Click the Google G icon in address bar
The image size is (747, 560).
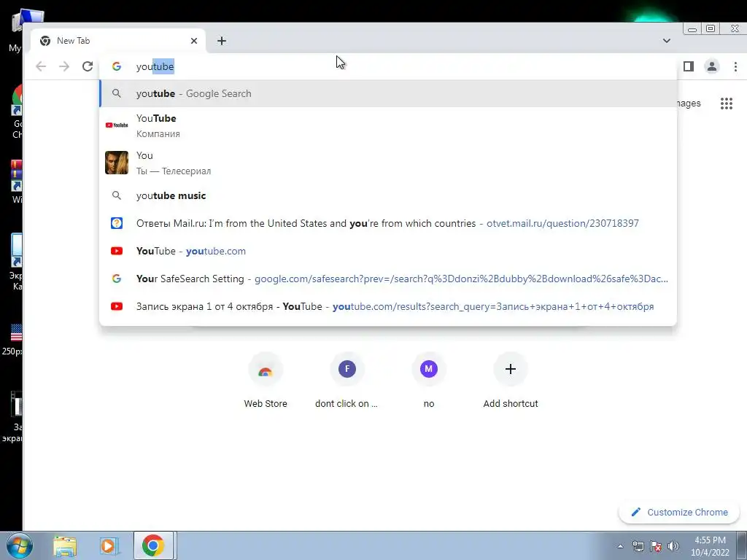[x=117, y=66]
